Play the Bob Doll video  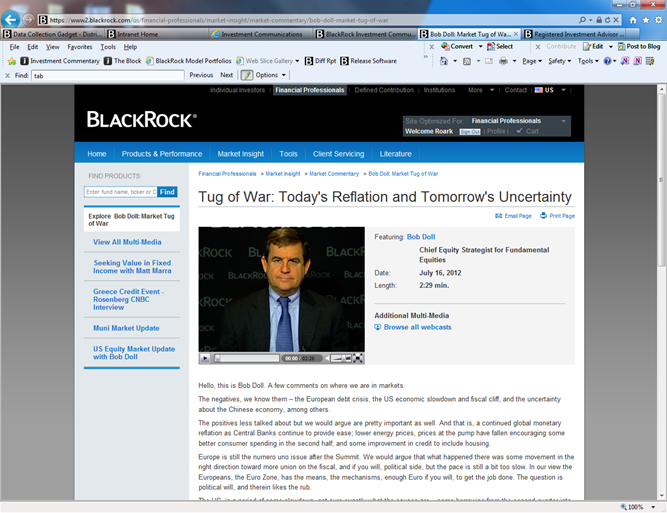point(205,358)
